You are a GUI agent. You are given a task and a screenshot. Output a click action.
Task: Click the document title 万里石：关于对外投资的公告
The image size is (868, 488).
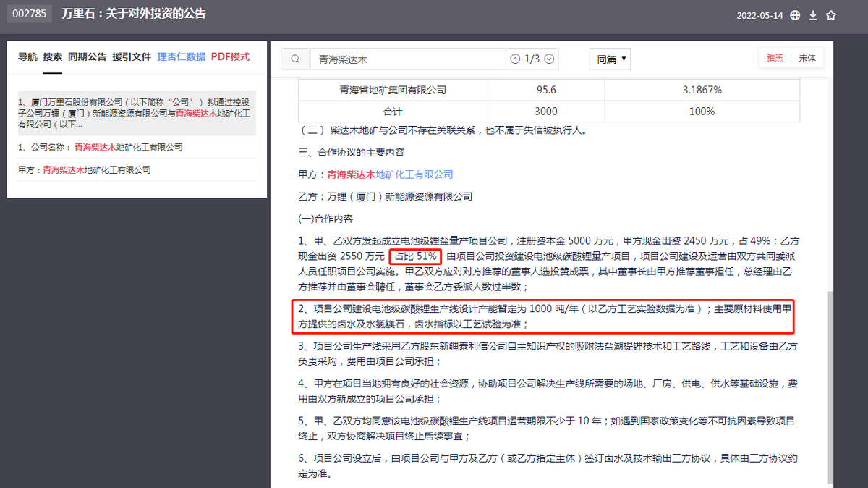click(134, 14)
